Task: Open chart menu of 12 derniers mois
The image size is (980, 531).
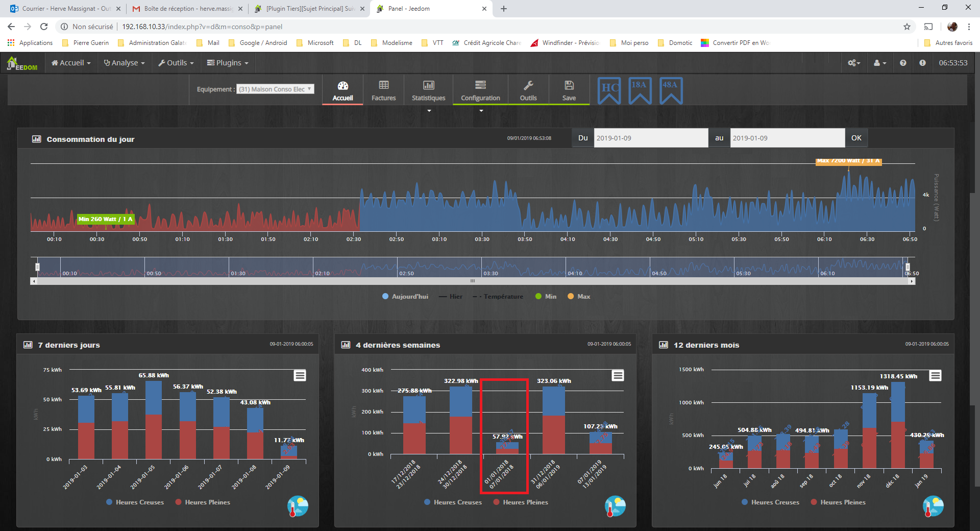Action: pyautogui.click(x=935, y=376)
